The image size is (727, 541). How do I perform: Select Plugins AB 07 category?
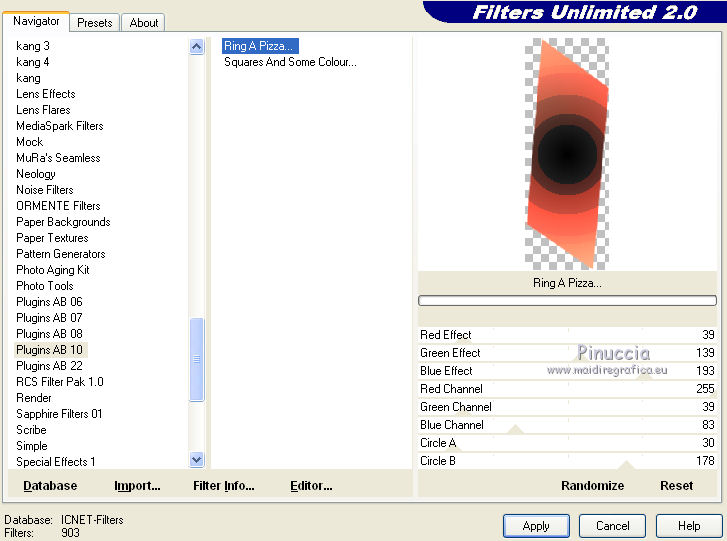[x=49, y=318]
